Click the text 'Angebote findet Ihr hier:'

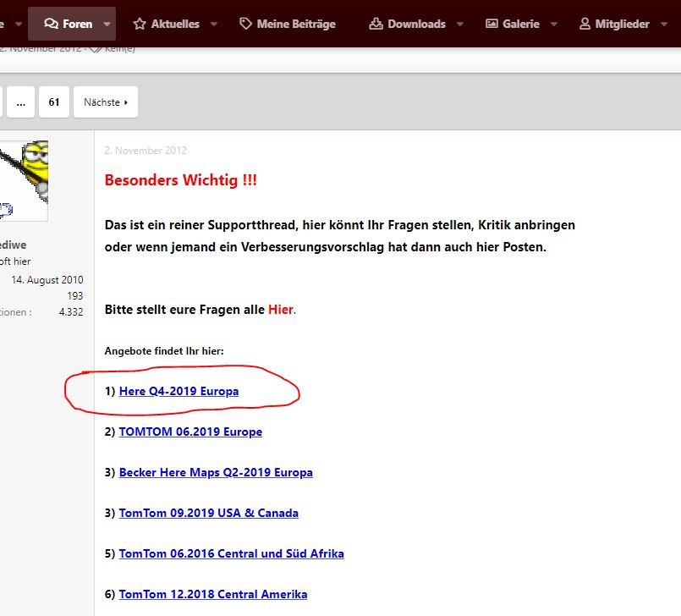(164, 351)
